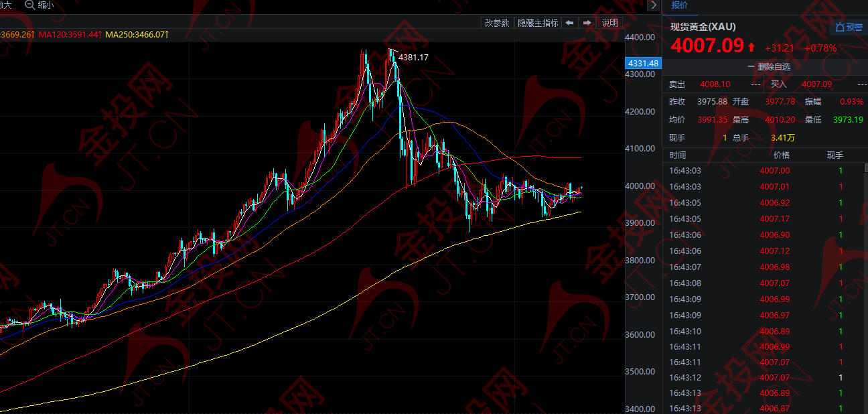Click the MA120:3591.44 indicator label
This screenshot has height=414, width=868.
pyautogui.click(x=70, y=34)
